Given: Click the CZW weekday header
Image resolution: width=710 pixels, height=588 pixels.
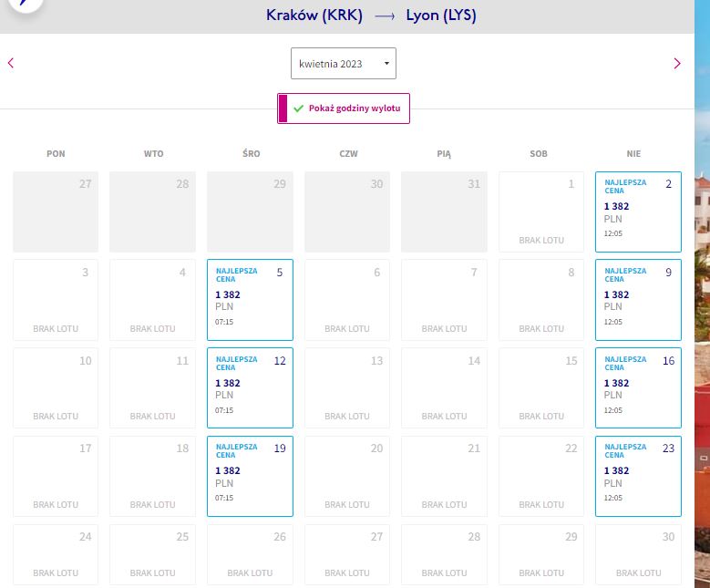Looking at the screenshot, I should (x=348, y=153).
